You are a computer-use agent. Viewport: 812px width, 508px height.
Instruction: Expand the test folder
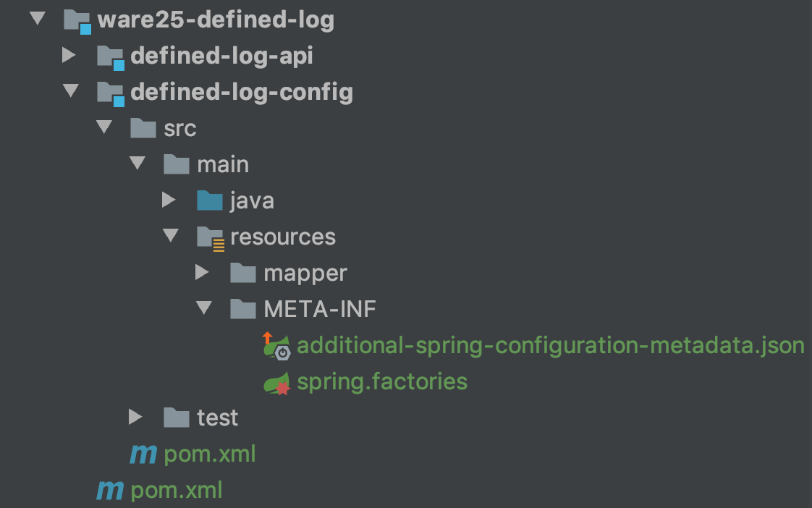[x=135, y=418]
